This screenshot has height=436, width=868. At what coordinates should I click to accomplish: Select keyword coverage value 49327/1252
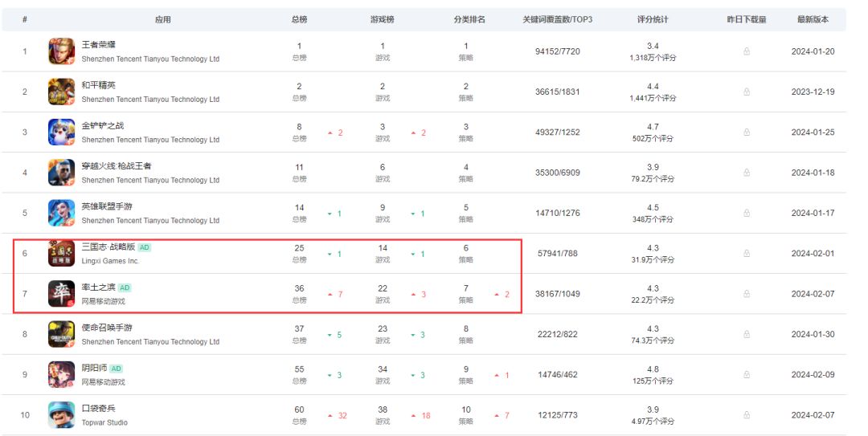point(558,132)
